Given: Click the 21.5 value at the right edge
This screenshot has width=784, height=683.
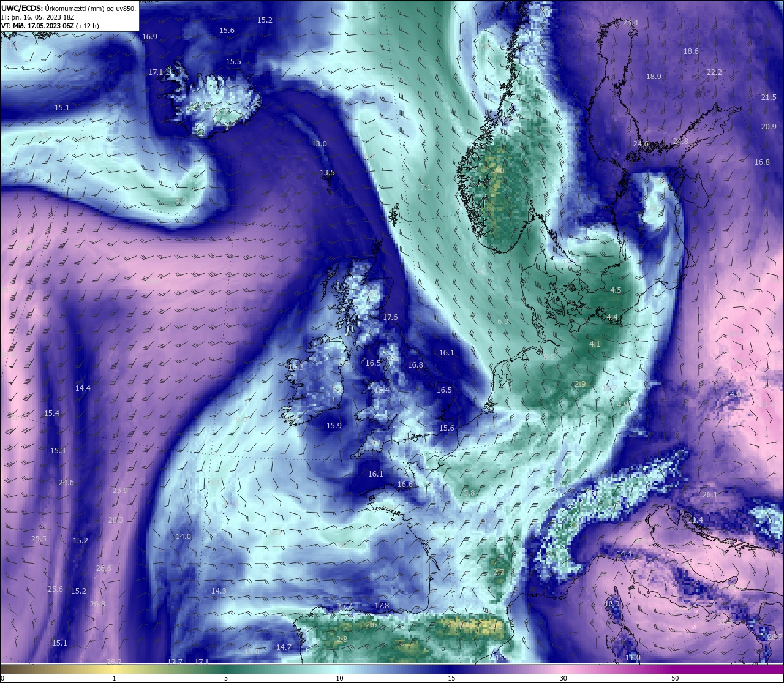Looking at the screenshot, I should pyautogui.click(x=769, y=97).
